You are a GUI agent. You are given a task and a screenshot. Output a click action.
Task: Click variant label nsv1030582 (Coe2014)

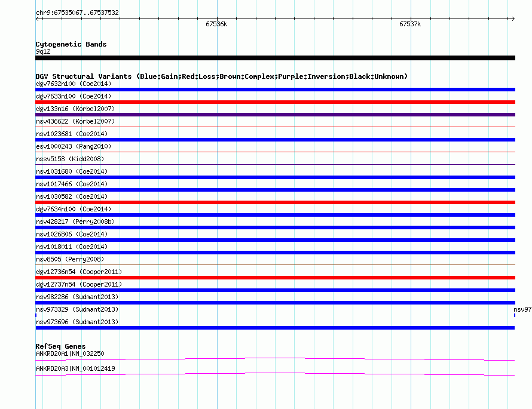pos(72,196)
